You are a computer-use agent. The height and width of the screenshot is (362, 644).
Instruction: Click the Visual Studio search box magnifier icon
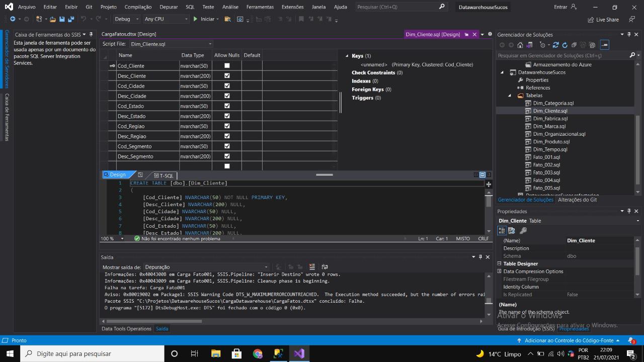[442, 7]
